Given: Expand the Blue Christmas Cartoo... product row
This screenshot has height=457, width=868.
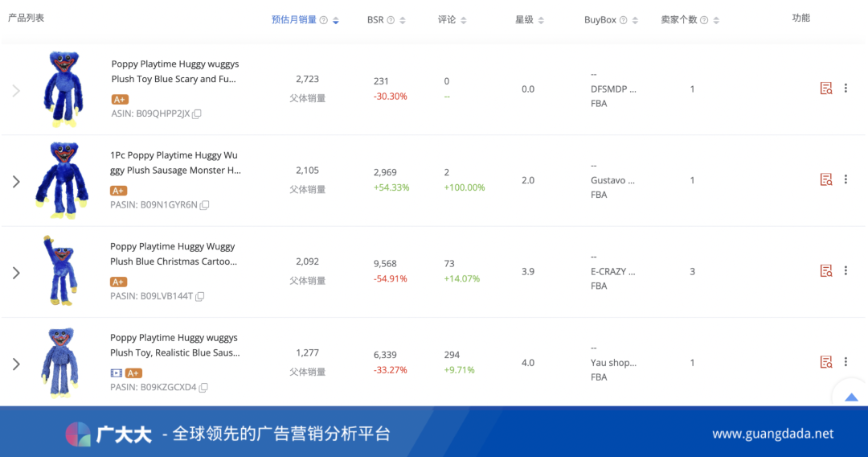Looking at the screenshot, I should [x=17, y=273].
